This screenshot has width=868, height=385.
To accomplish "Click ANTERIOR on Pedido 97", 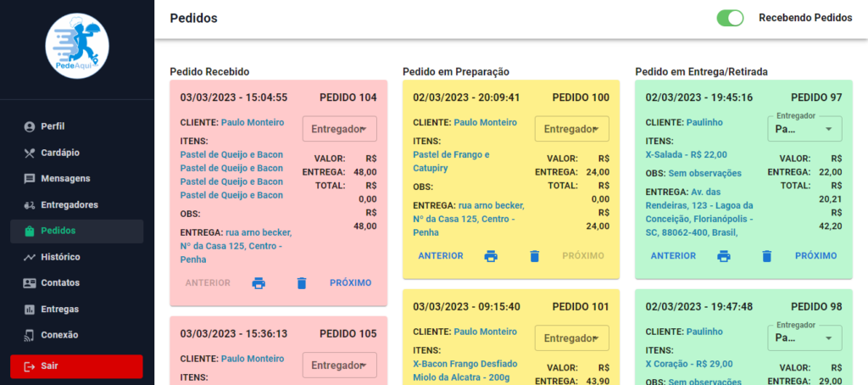I will (x=673, y=256).
